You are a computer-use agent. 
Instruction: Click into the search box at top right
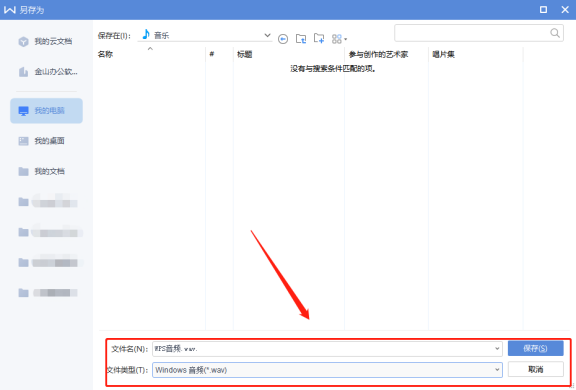tap(472, 33)
